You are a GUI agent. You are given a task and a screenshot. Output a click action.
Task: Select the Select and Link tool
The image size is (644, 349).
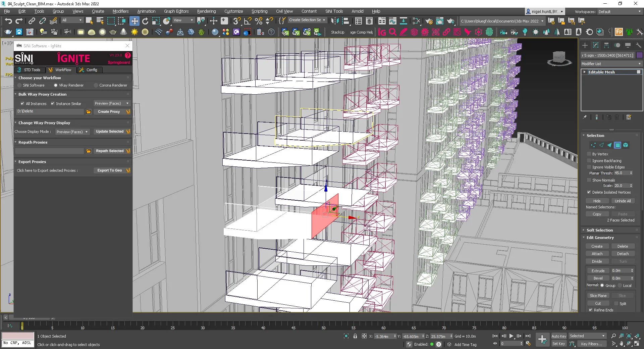(32, 21)
